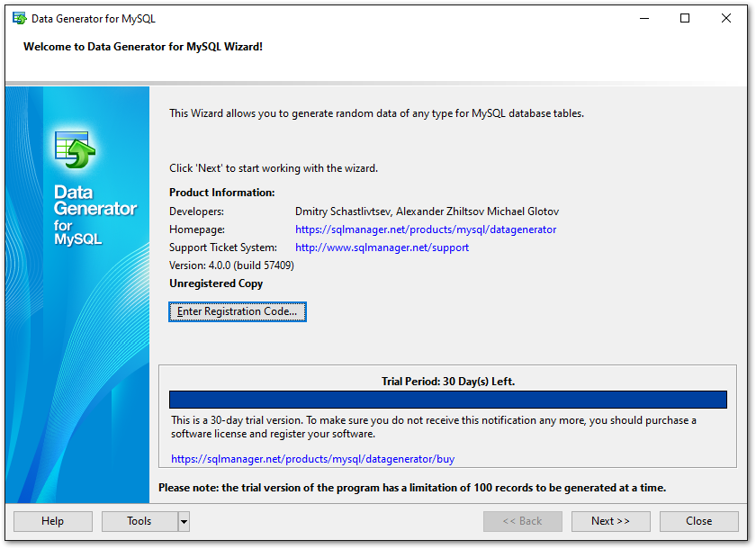Open the datagenerator buy link
Image resolution: width=756 pixels, height=549 pixels.
313,459
